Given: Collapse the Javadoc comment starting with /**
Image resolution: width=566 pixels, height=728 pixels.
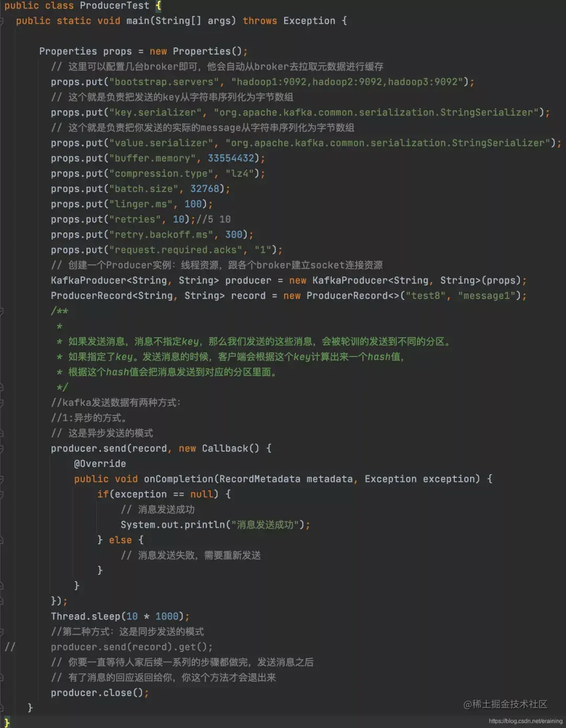Looking at the screenshot, I should (x=2, y=312).
